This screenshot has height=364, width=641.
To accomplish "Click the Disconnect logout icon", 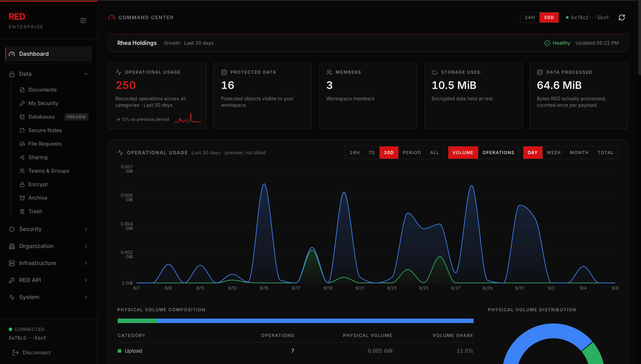I will tap(15, 353).
